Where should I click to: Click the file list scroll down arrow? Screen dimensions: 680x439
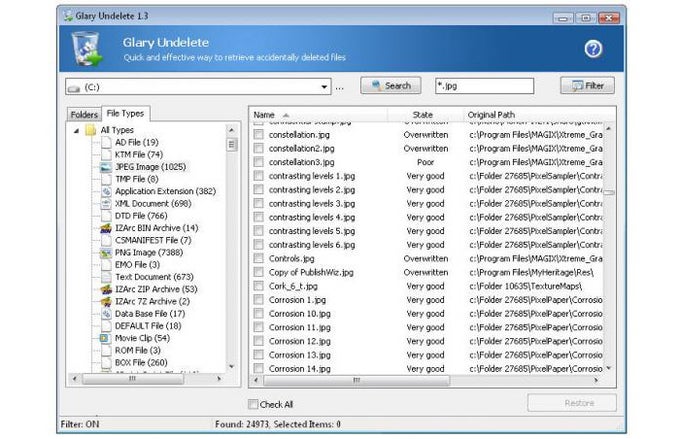click(x=609, y=368)
